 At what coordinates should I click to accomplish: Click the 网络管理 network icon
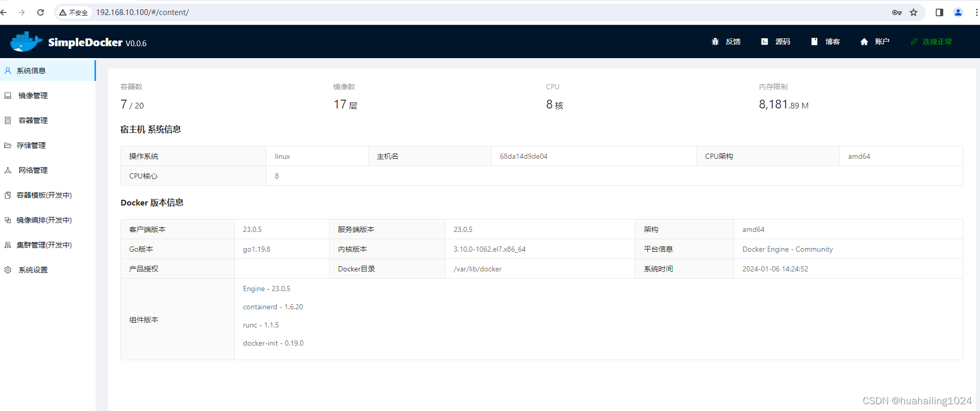point(8,170)
